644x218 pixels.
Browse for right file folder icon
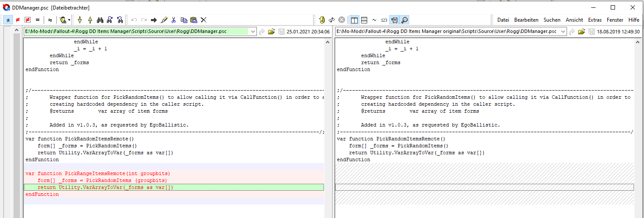click(581, 32)
